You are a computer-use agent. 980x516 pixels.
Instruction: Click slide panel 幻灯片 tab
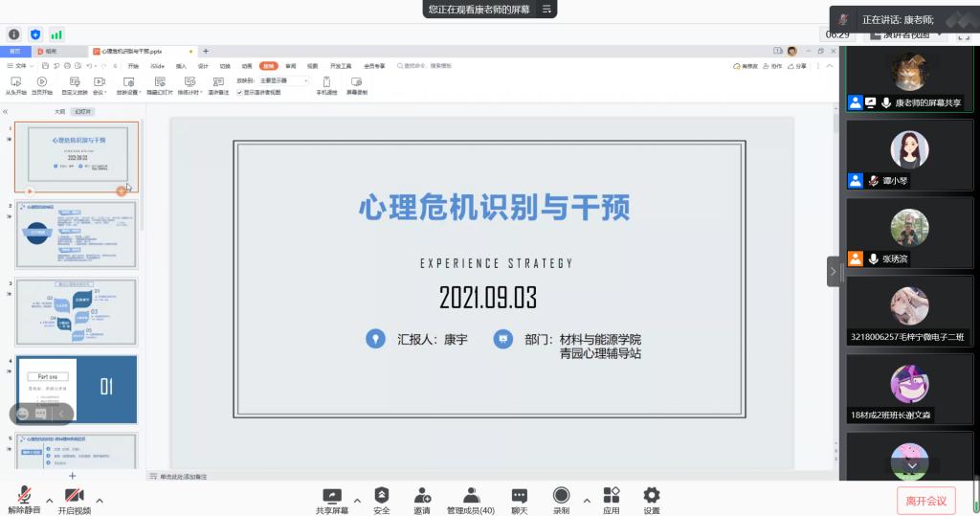click(82, 111)
